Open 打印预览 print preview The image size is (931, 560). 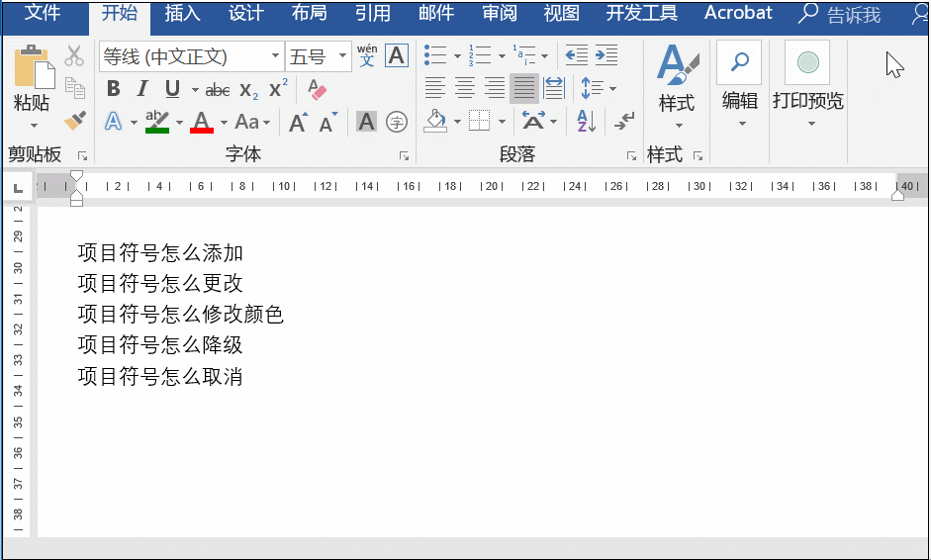808,86
